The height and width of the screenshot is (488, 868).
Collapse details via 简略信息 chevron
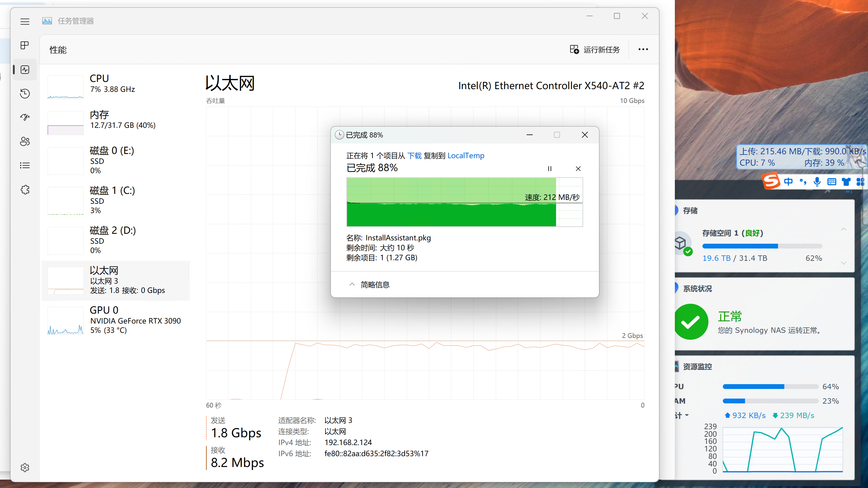tap(352, 285)
